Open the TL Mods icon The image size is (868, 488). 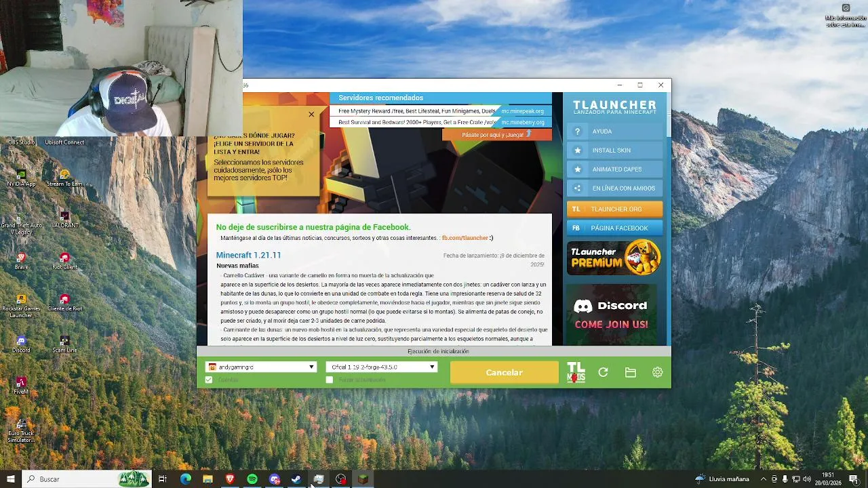[x=576, y=372]
